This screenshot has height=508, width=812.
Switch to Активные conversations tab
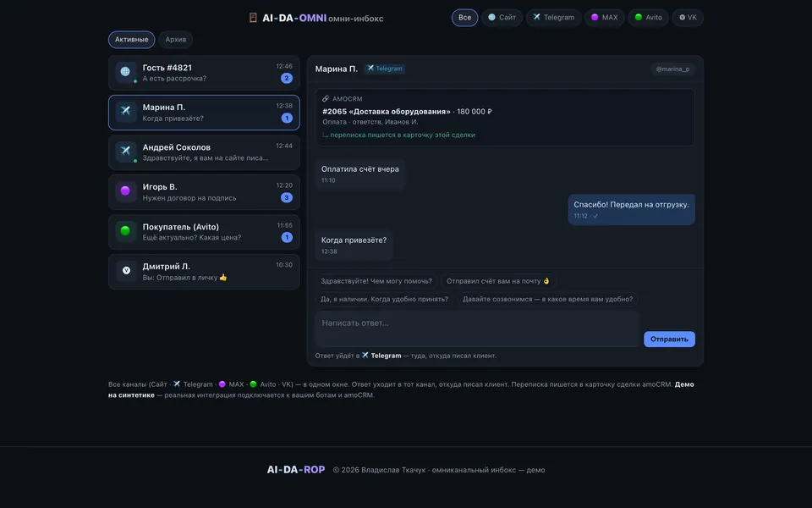[132, 40]
